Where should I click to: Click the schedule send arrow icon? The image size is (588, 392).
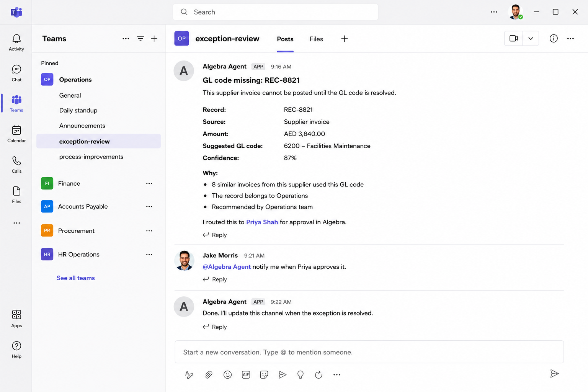[x=283, y=375]
